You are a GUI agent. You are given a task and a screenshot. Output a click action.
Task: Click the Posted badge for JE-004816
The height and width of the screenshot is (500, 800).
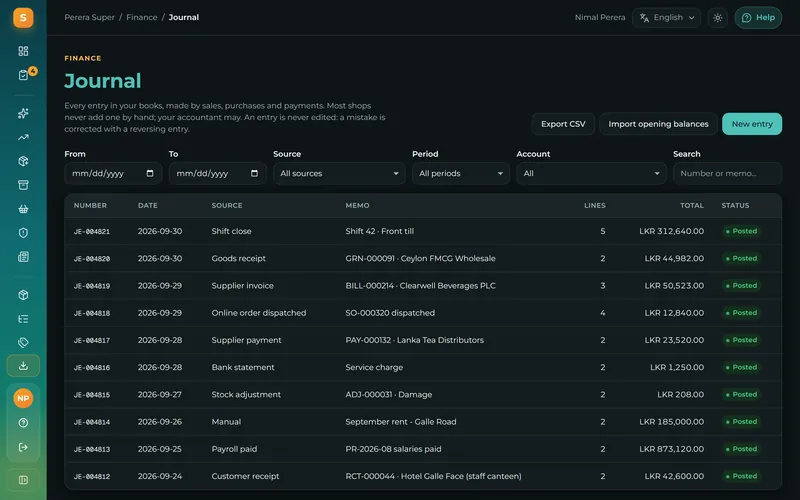point(741,367)
